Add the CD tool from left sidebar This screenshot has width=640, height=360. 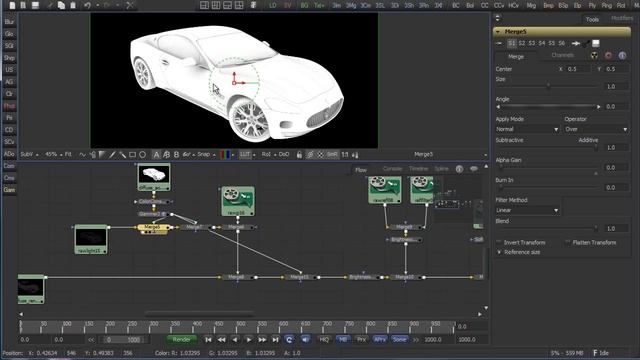pos(9,130)
